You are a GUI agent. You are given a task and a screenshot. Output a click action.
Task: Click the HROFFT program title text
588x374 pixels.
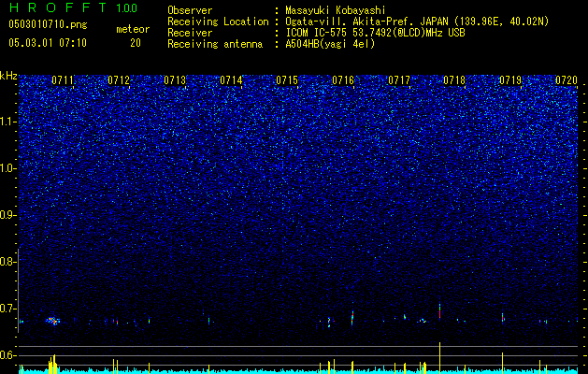[58, 7]
